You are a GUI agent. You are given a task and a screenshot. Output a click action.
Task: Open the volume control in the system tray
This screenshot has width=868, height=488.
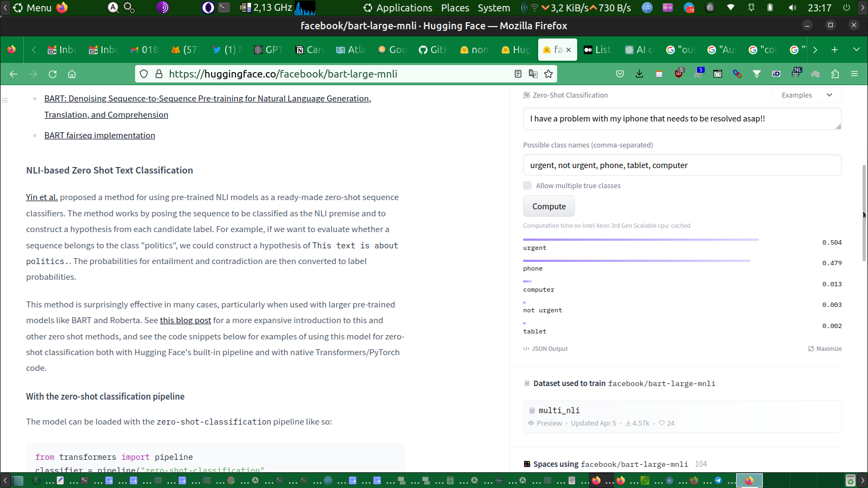(x=792, y=8)
